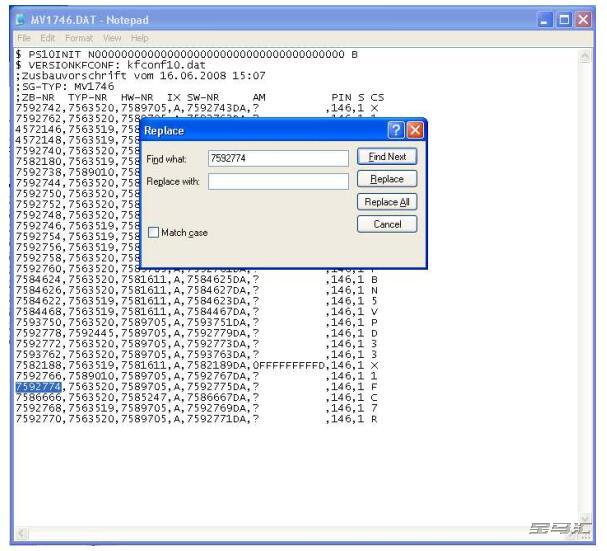Click the Find Next button

(387, 156)
